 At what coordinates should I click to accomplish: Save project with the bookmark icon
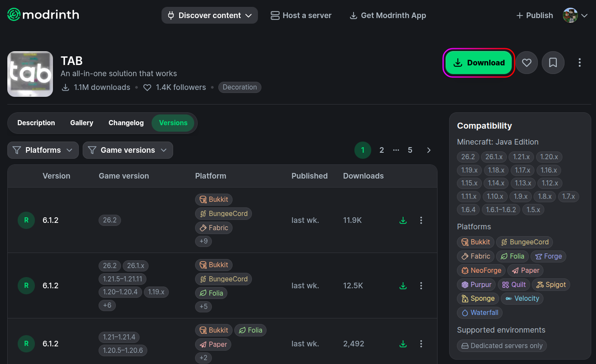click(x=553, y=63)
